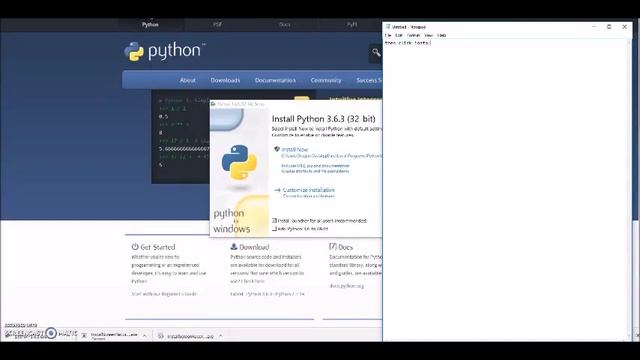Switch to Python tab in top site bar
640x360 pixels.
(x=150, y=24)
